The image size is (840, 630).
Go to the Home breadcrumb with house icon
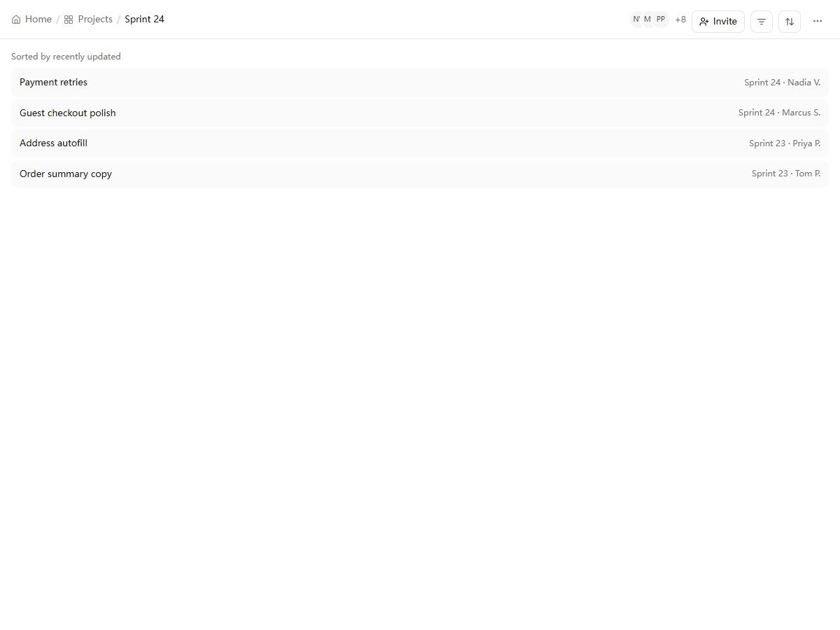(31, 20)
